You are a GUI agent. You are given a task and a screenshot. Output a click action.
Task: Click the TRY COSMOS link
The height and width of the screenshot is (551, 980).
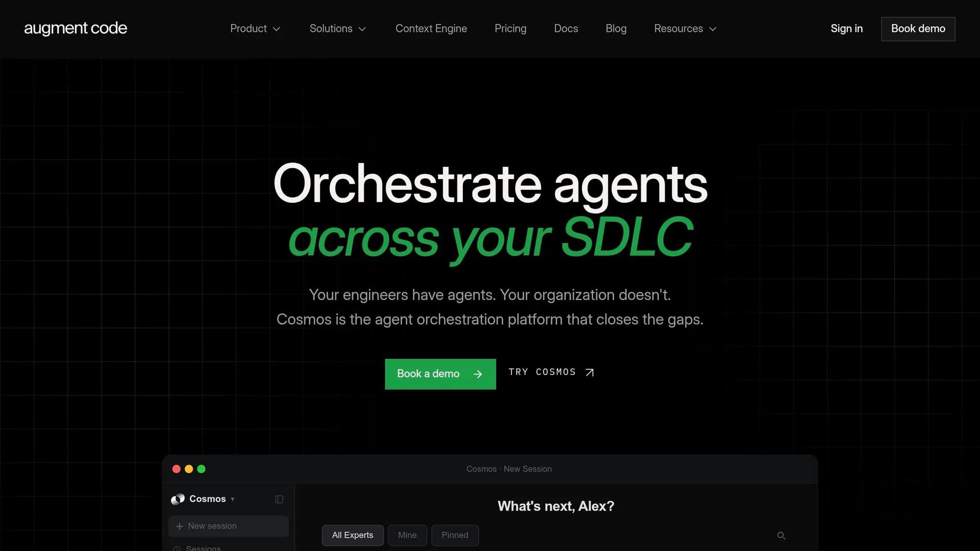point(551,372)
